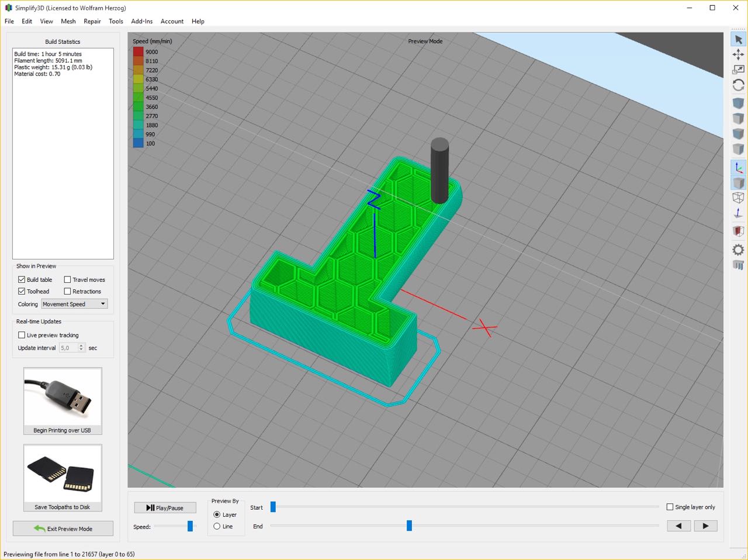
Task: Toggle the coordinate axes display icon
Action: (738, 168)
